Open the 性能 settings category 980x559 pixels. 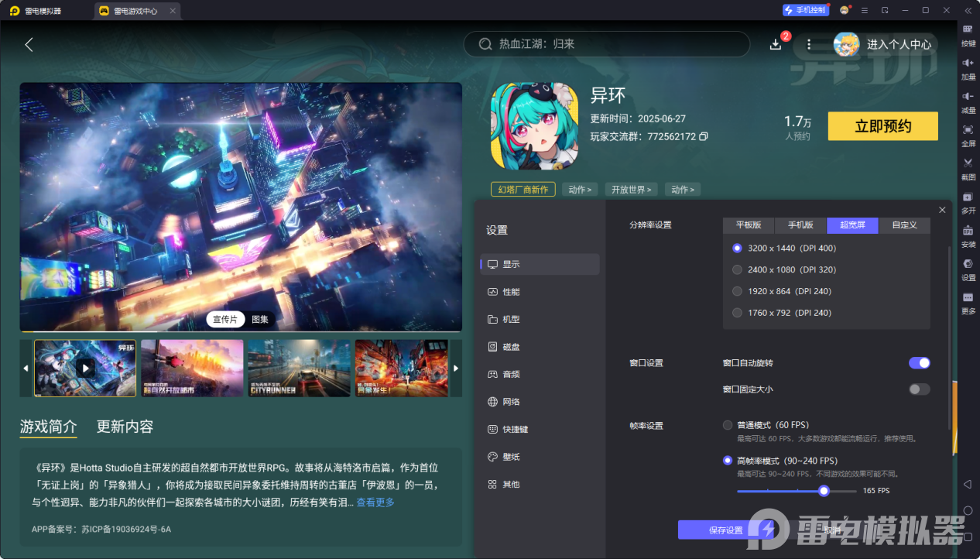[540, 292]
